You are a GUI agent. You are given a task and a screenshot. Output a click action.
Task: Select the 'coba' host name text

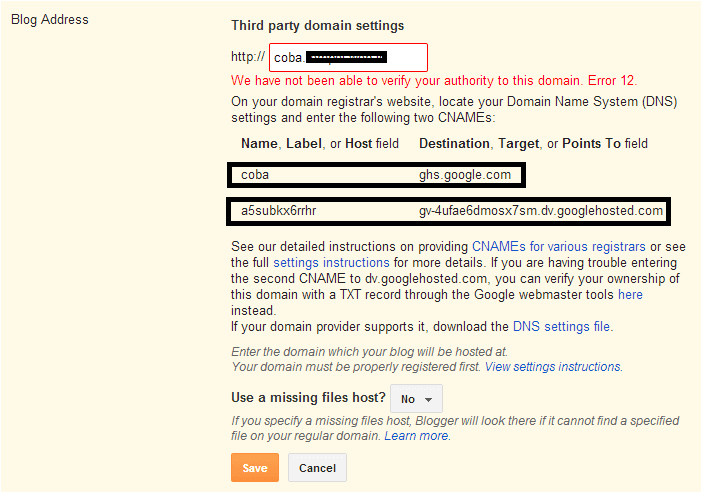(x=255, y=175)
